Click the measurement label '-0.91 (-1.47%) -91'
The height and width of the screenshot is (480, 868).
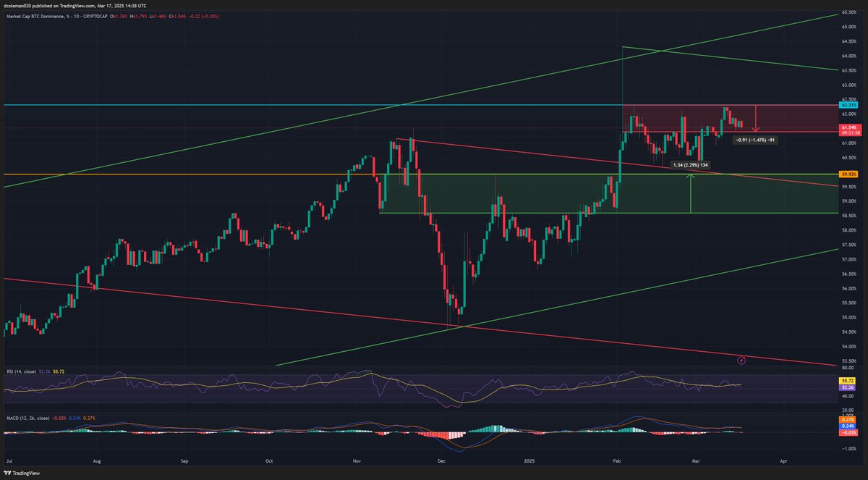pos(755,140)
